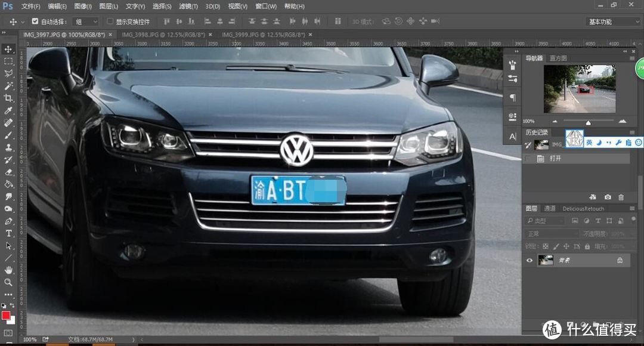
Task: Open the 正常 blend mode dropdown
Action: [551, 234]
